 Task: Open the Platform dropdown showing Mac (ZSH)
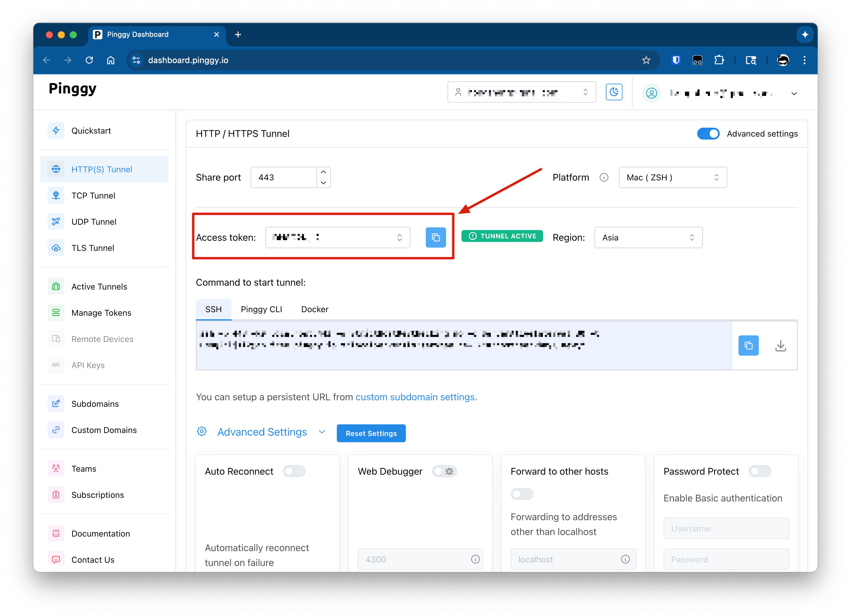coord(672,177)
